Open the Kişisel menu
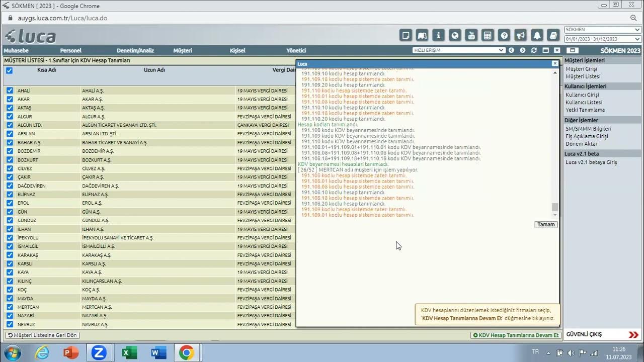The height and width of the screenshot is (362, 644). point(237,51)
